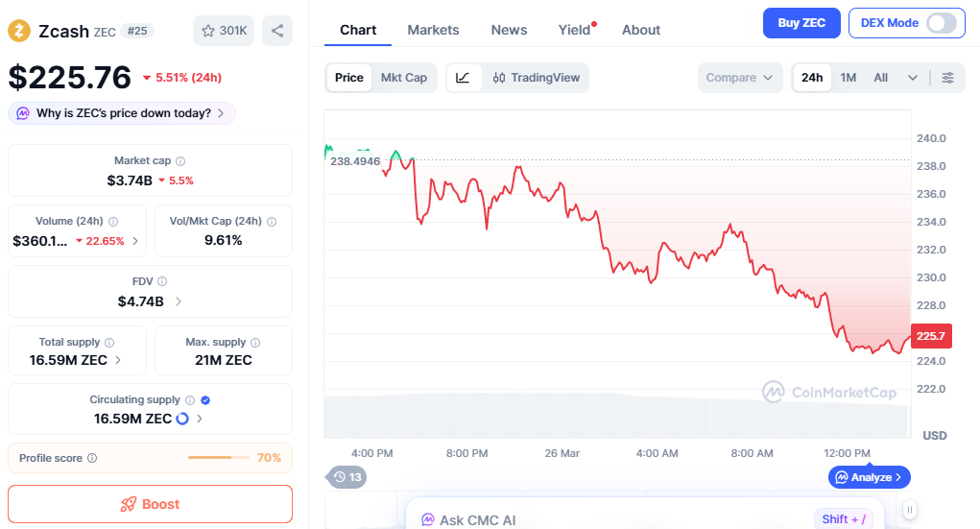Click the history events badge 13
Image resolution: width=980 pixels, height=529 pixels.
coord(347,477)
